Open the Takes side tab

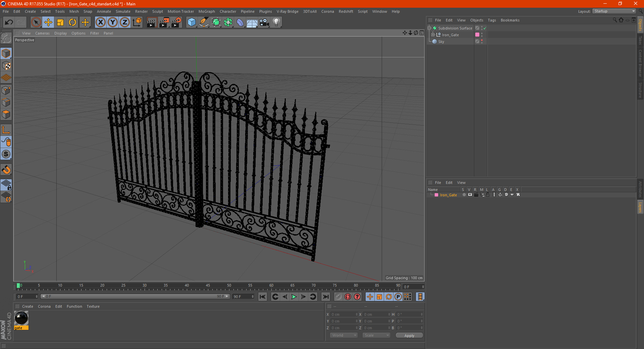[640, 40]
